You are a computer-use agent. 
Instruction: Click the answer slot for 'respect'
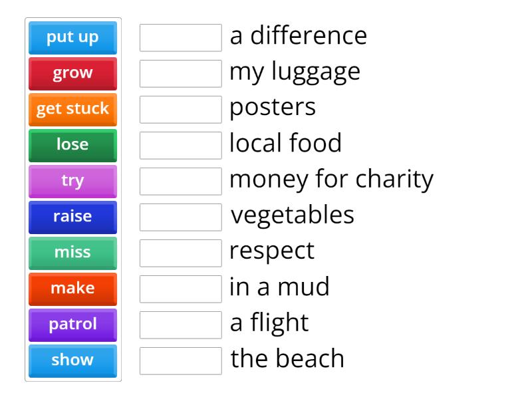(180, 253)
